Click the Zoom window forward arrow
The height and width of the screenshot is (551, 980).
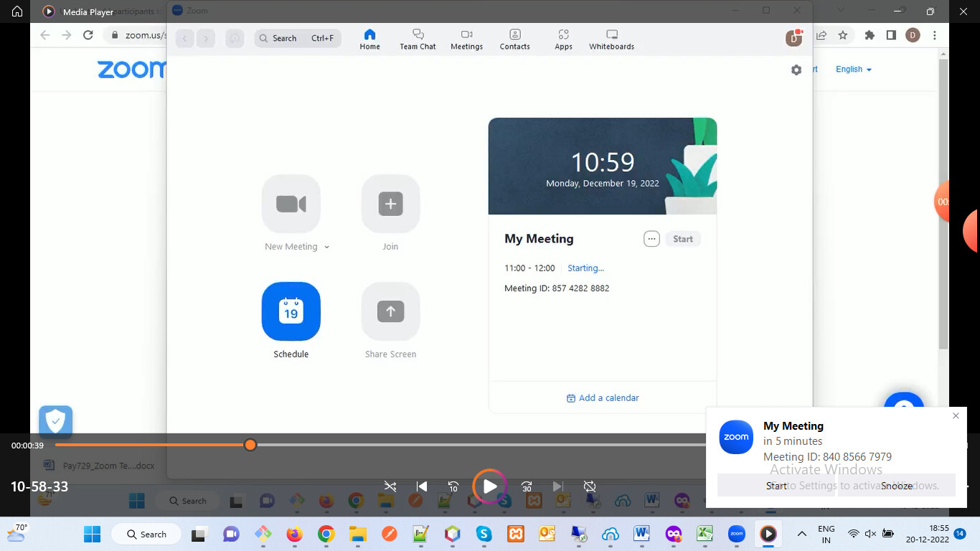[x=206, y=39]
